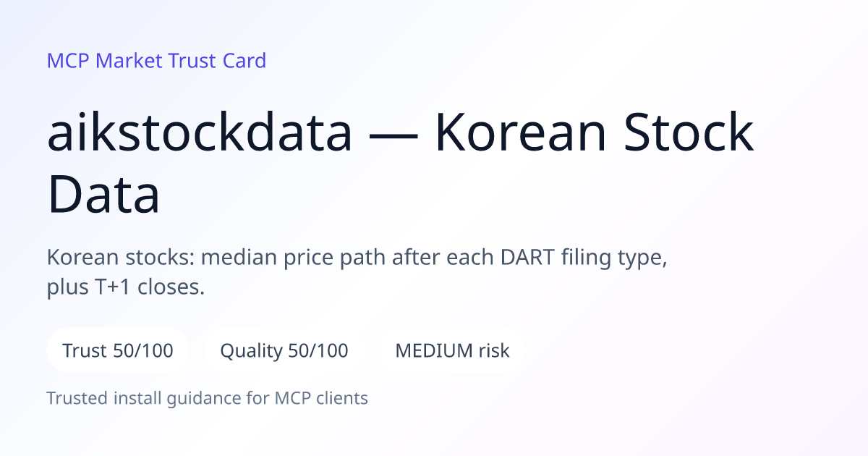The height and width of the screenshot is (456, 868).
Task: Click the em dash in the title
Action: [x=394, y=135]
